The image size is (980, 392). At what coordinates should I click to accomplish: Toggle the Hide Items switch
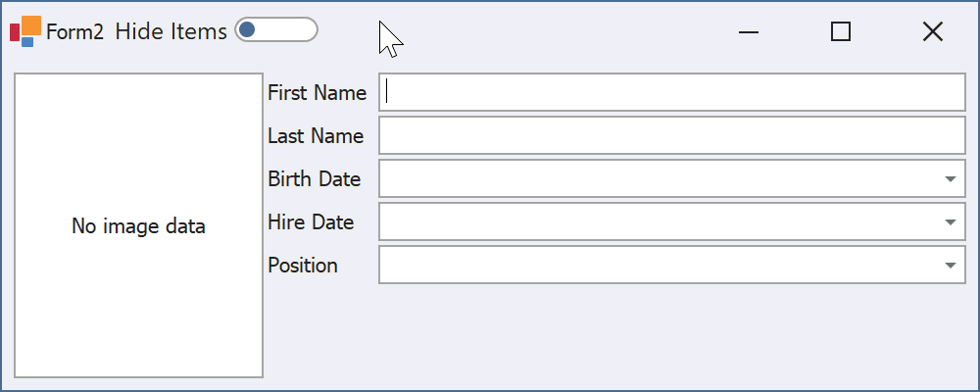pos(276,30)
